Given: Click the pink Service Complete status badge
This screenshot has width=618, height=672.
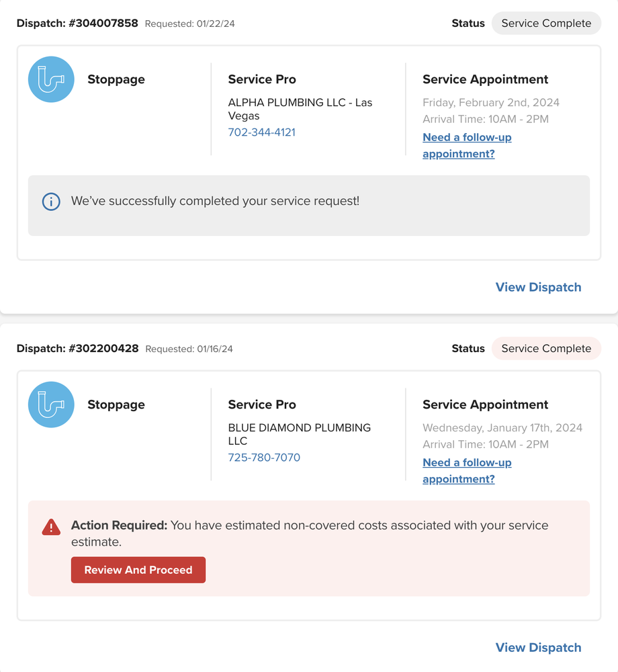Looking at the screenshot, I should coord(545,349).
